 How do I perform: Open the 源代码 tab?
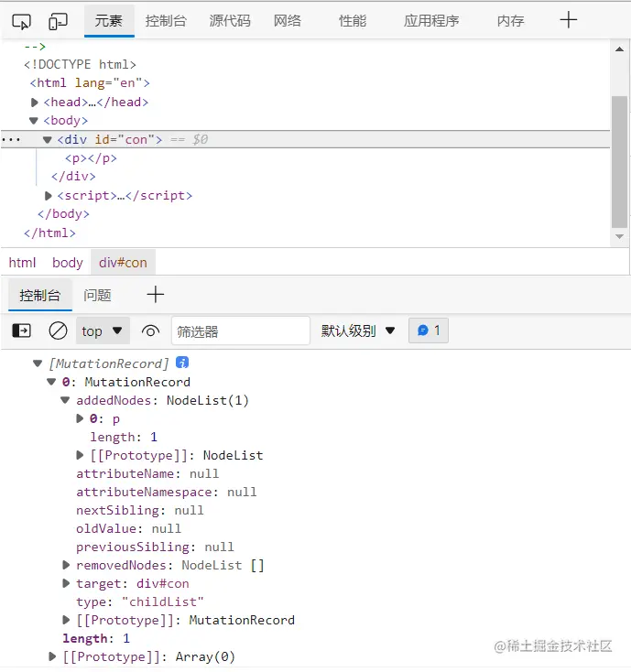pos(230,20)
